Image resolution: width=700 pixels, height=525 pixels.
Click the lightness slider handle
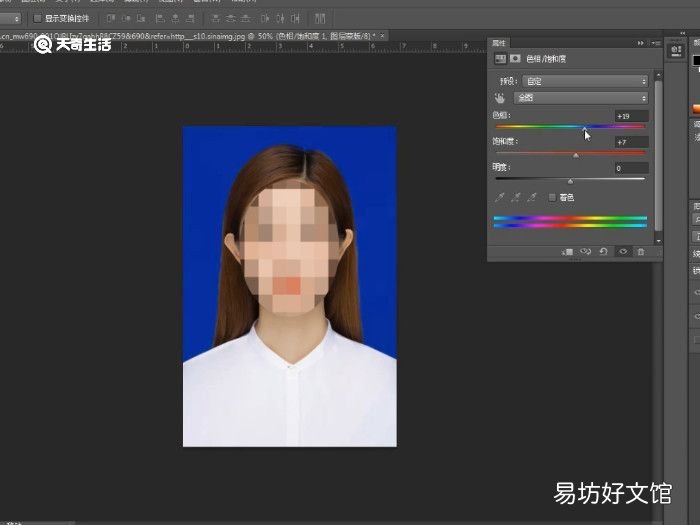(570, 181)
